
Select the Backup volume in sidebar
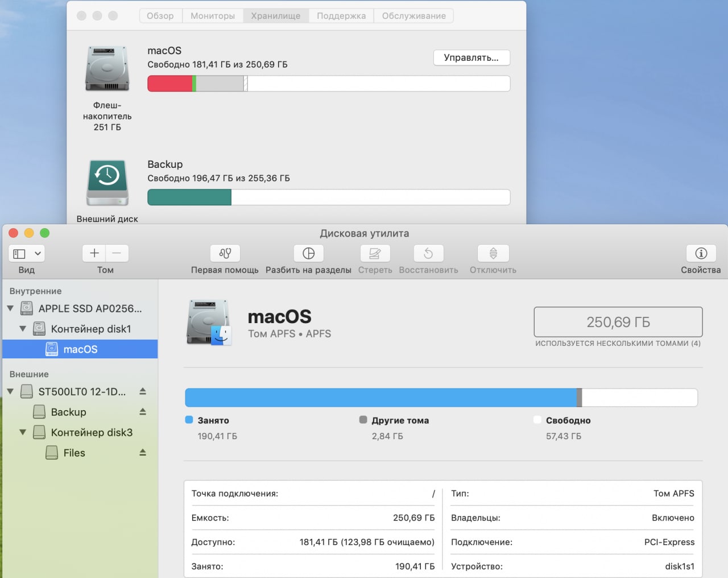pyautogui.click(x=68, y=412)
